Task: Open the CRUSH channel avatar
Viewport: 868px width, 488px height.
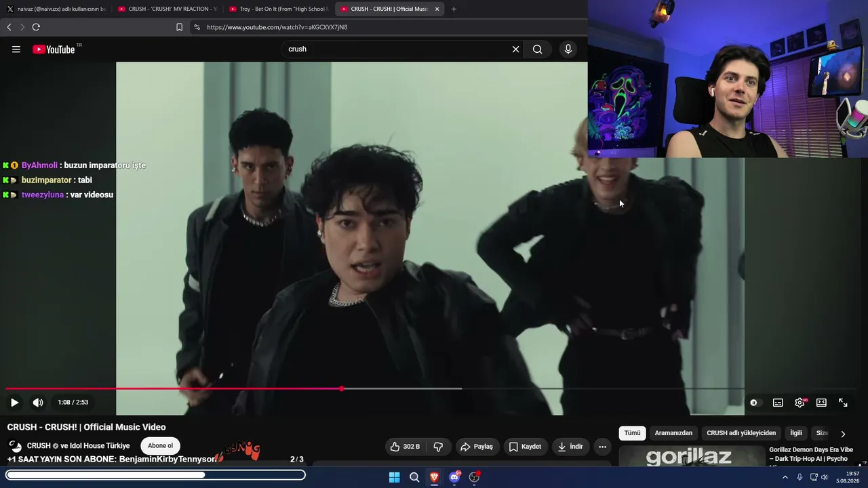Action: 14,446
